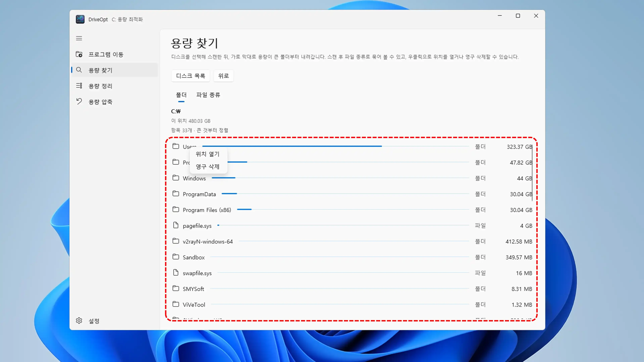Click the 용량 압축 arrow icon
644x362 pixels.
(79, 101)
